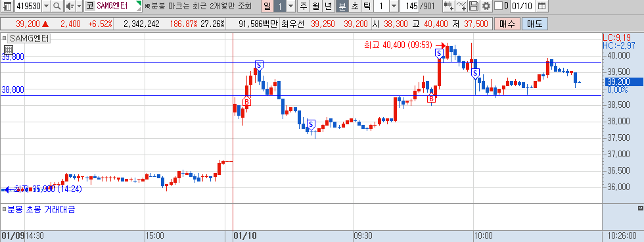Click the minute interval input showing 1
Image resolution: width=644 pixels, height=242 pixels.
point(381,6)
